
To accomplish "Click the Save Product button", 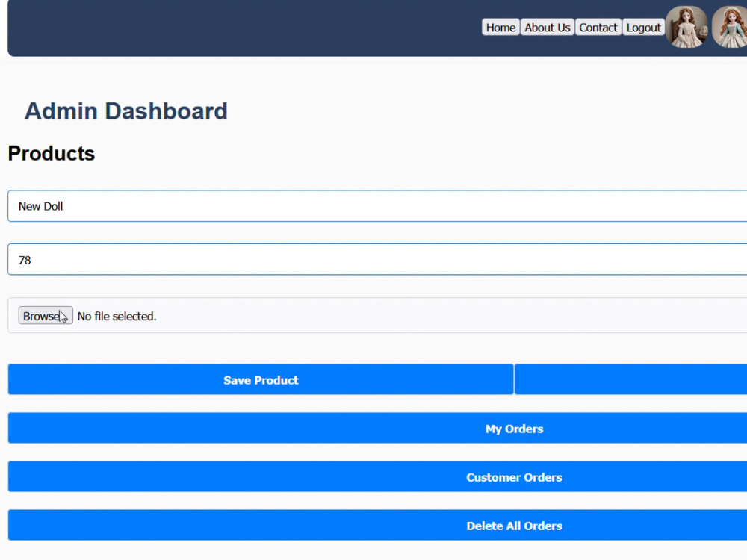I will tap(261, 380).
